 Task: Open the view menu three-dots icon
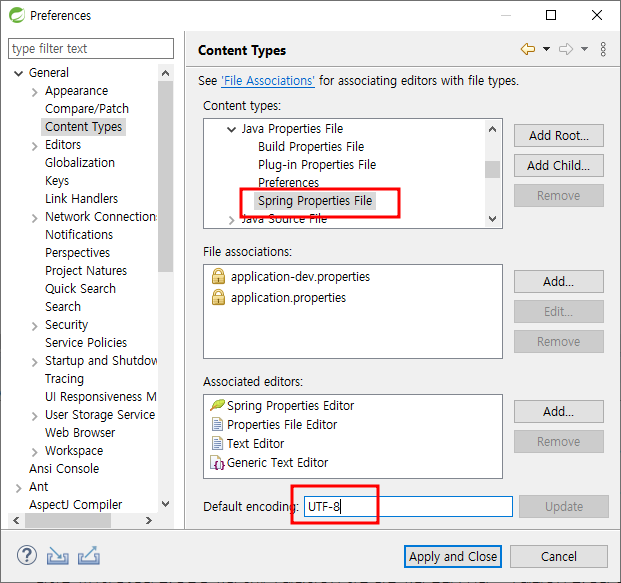pyautogui.click(x=603, y=50)
